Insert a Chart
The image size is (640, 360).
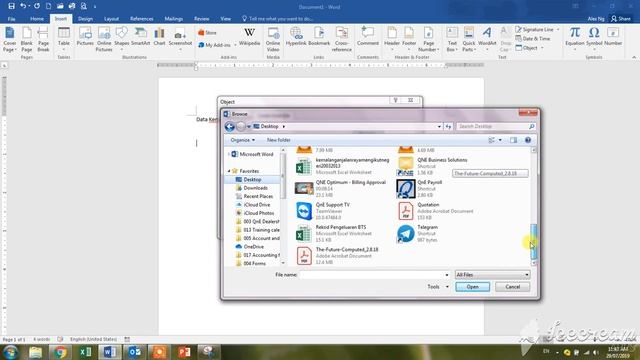pos(159,37)
